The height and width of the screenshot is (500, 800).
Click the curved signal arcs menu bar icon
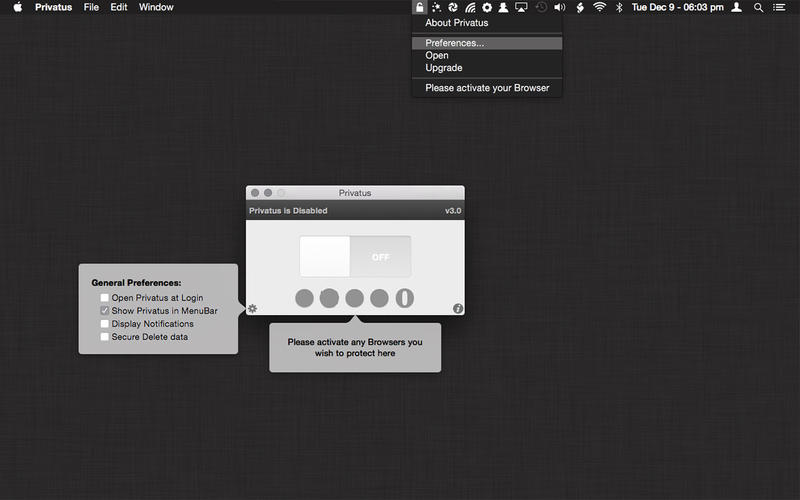coord(470,7)
